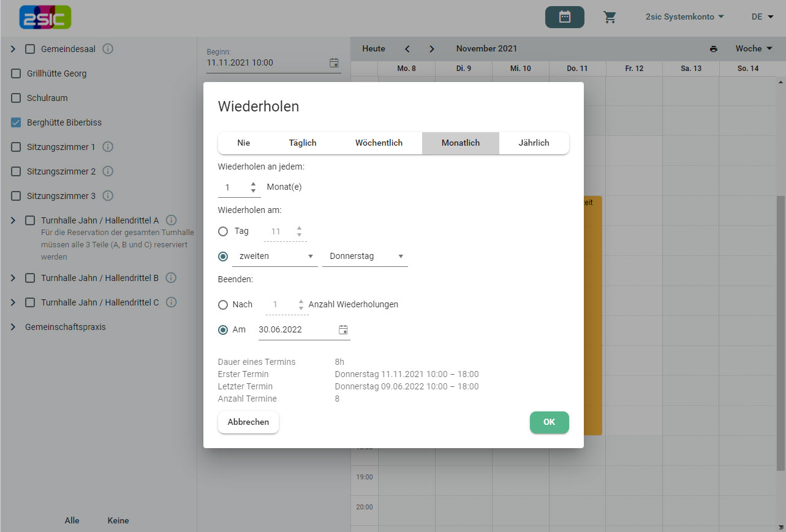Go to previous week with left chevron
This screenshot has width=786, height=532.
(407, 49)
